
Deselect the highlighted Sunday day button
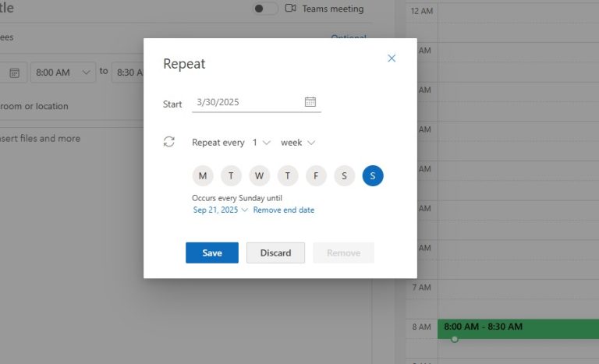[x=373, y=175]
